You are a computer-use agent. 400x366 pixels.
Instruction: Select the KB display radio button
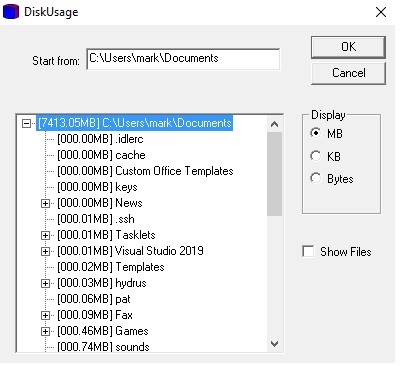(315, 156)
